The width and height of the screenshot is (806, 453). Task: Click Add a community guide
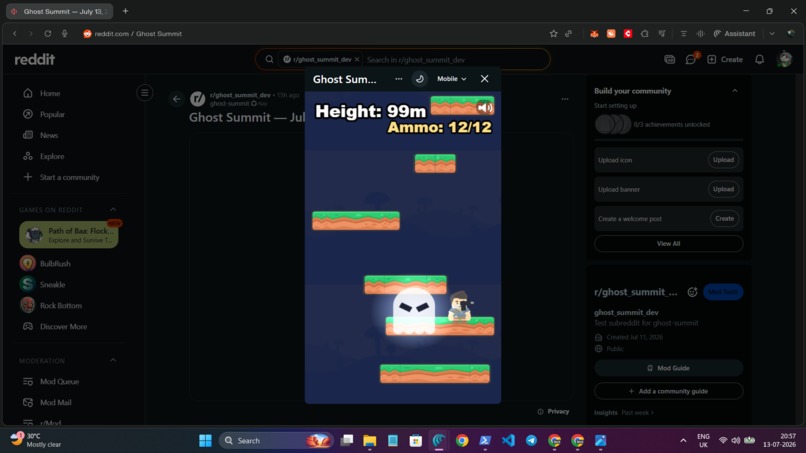[x=668, y=391]
